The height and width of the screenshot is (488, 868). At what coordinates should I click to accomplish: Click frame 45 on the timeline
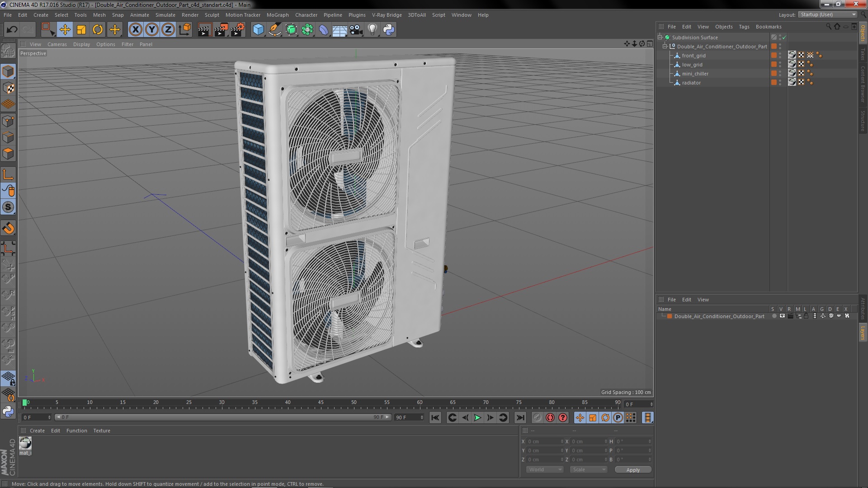[321, 403]
